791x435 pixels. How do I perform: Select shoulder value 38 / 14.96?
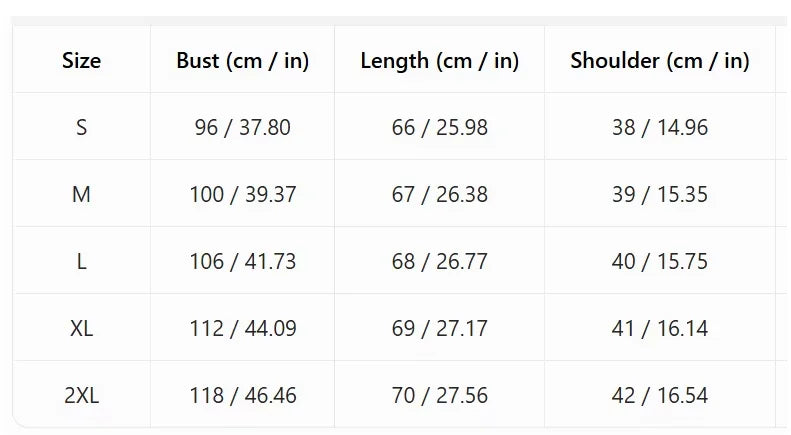660,127
